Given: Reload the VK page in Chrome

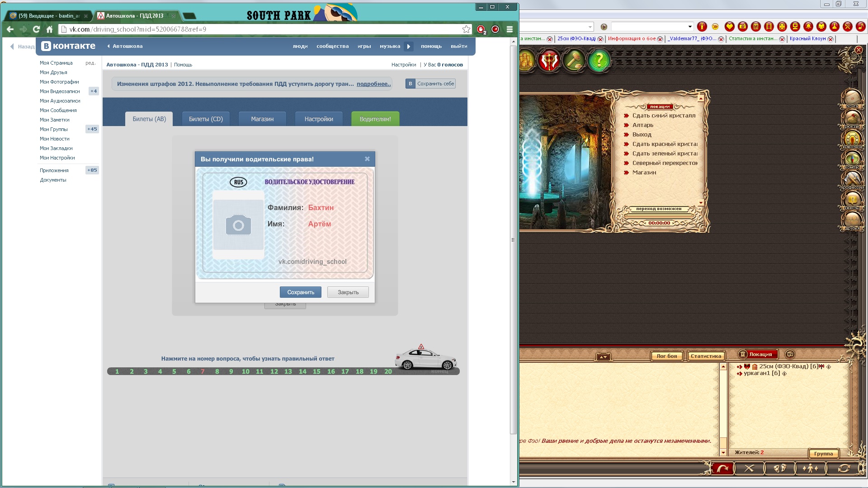Looking at the screenshot, I should coord(36,29).
